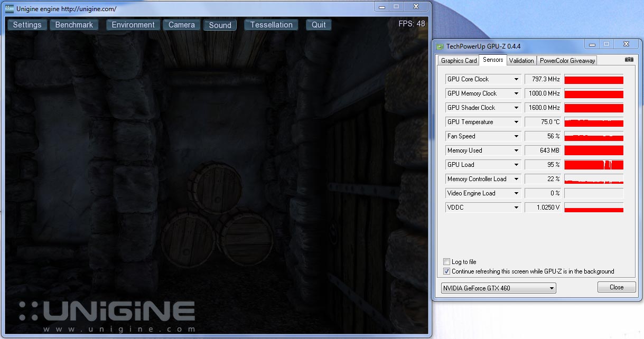Click the 56 % fan speed value
This screenshot has width=644, height=339.
point(543,136)
